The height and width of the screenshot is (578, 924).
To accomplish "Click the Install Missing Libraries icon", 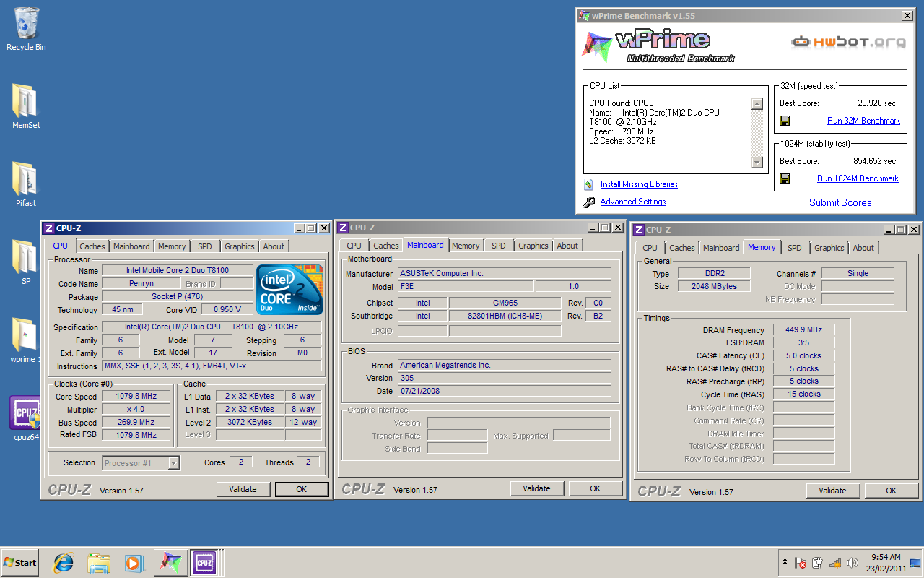I will click(589, 184).
